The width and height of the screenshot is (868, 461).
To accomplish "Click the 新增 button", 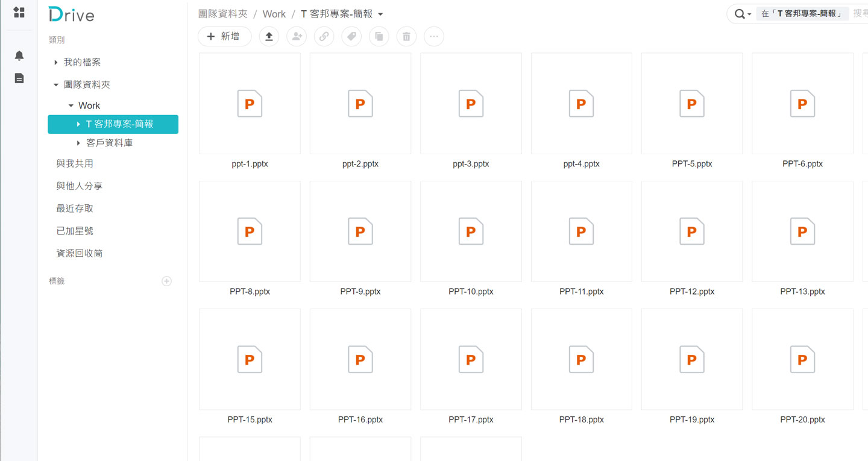I will (x=224, y=37).
